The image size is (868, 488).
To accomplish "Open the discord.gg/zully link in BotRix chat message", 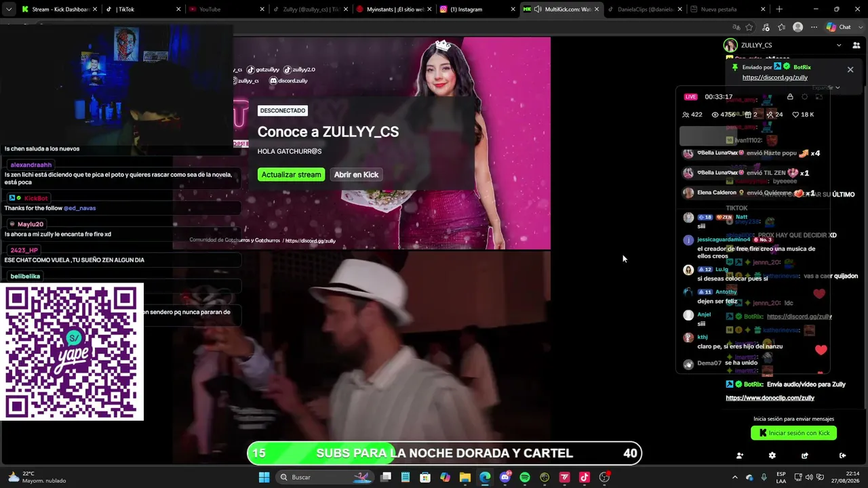I will (x=800, y=317).
